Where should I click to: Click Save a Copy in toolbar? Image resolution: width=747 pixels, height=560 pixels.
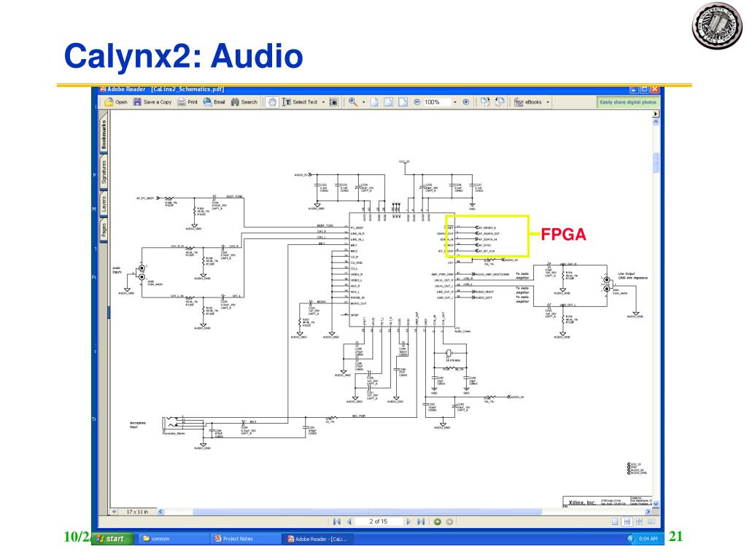point(152,102)
